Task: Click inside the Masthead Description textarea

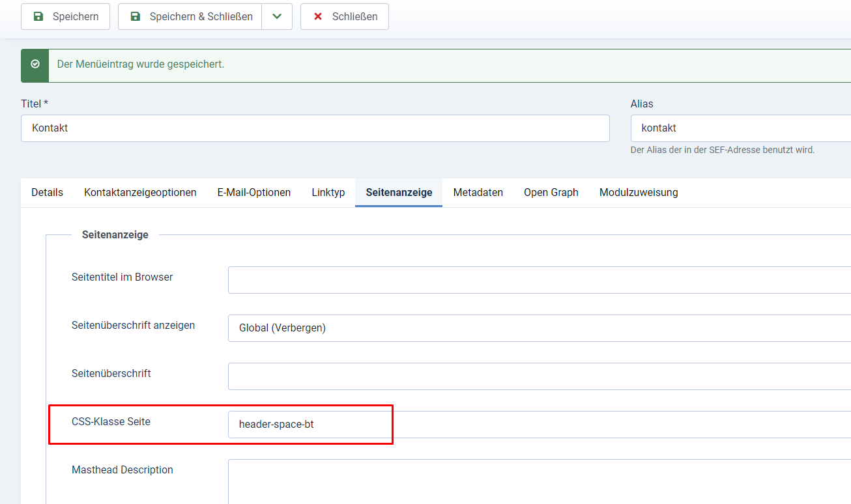Action: click(539, 481)
